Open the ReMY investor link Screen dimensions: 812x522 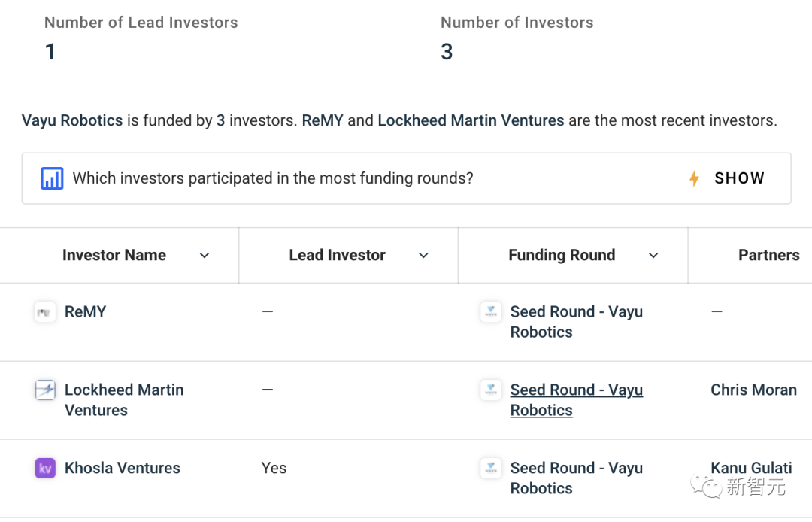[x=85, y=312]
